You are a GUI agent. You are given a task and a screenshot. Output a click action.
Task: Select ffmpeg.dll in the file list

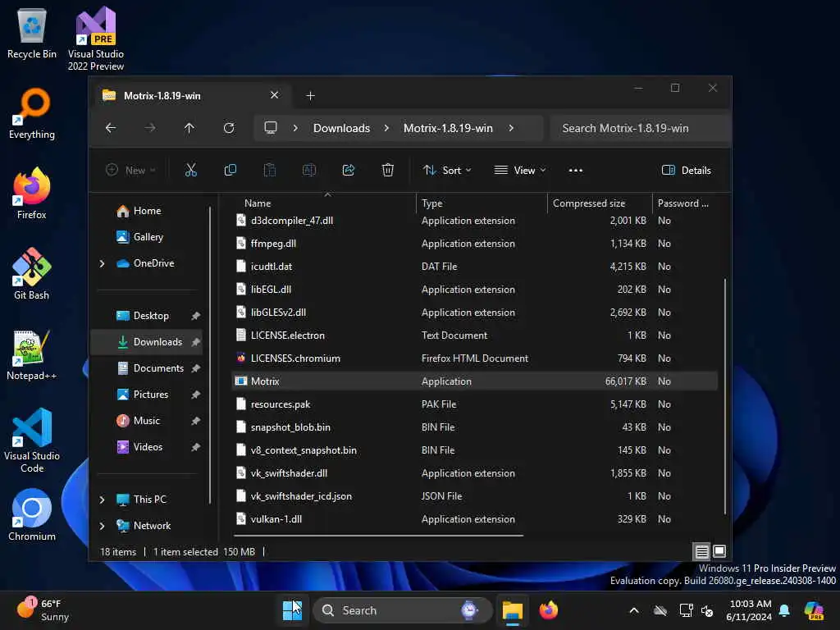pos(474,243)
